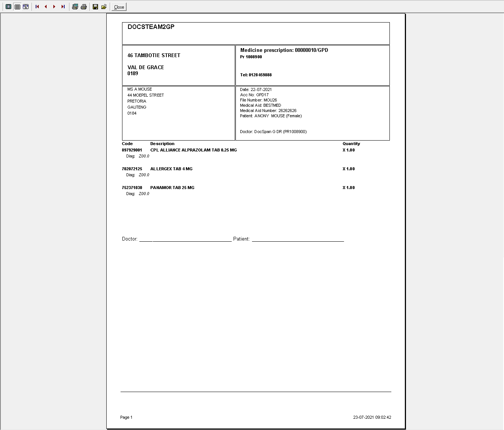Click CPL ALLIANCE ALPRAZOLAM TAB 0.25 MG description
This screenshot has height=430, width=504.
[x=193, y=150]
